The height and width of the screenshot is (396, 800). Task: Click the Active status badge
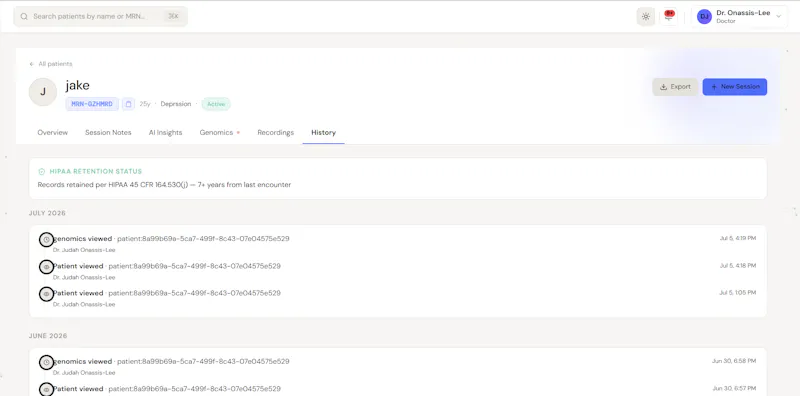[216, 104]
